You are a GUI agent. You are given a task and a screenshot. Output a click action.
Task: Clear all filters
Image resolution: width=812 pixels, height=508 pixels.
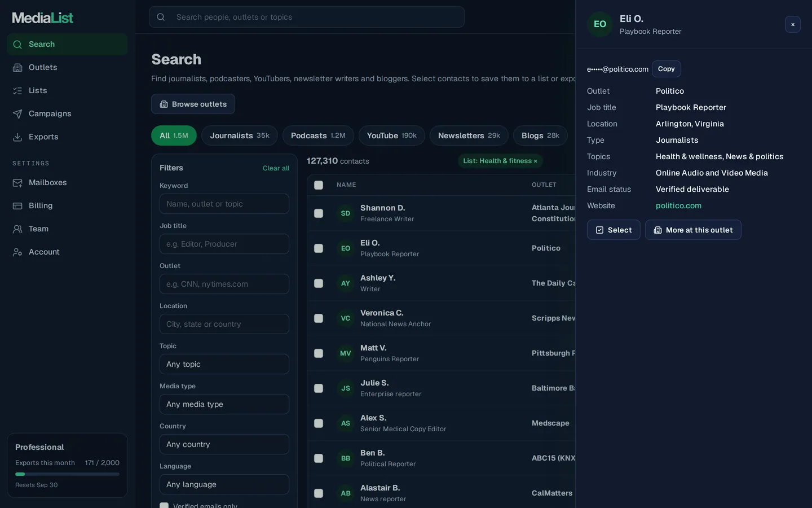tap(276, 168)
